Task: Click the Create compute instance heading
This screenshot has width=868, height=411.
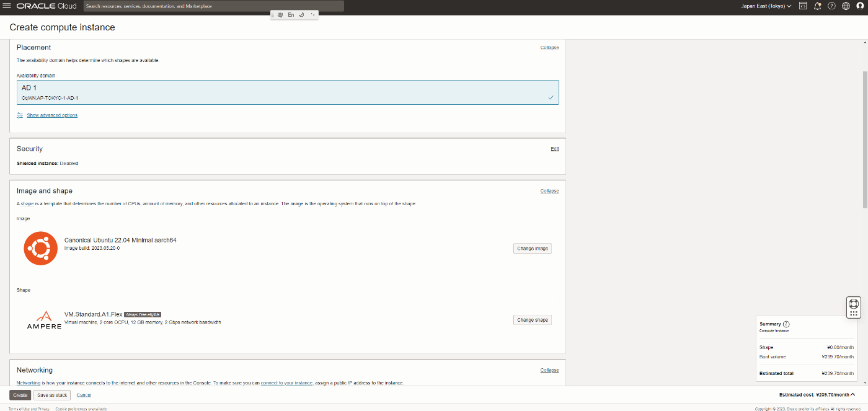Action: [62, 27]
